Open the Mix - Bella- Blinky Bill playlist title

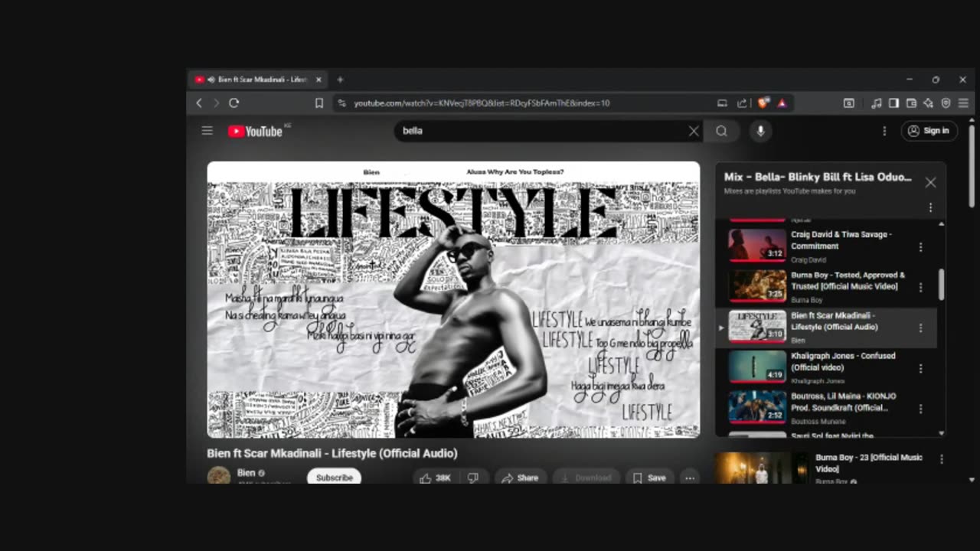coord(818,177)
